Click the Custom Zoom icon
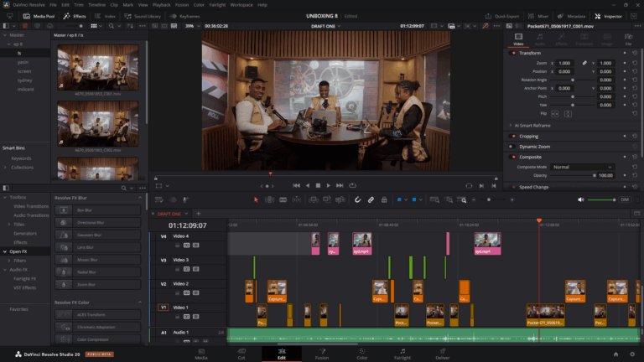Screen dimensions: 644x362 [463, 200]
